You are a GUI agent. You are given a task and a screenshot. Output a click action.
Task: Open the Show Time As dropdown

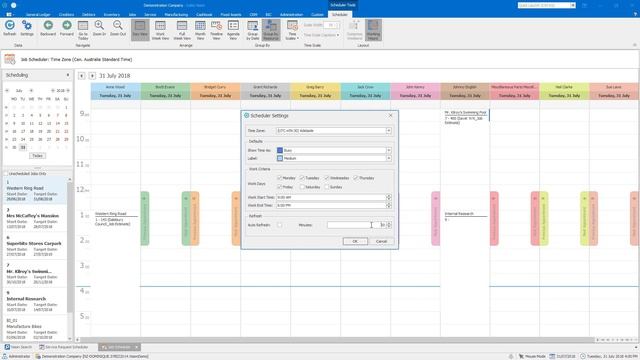tap(389, 150)
